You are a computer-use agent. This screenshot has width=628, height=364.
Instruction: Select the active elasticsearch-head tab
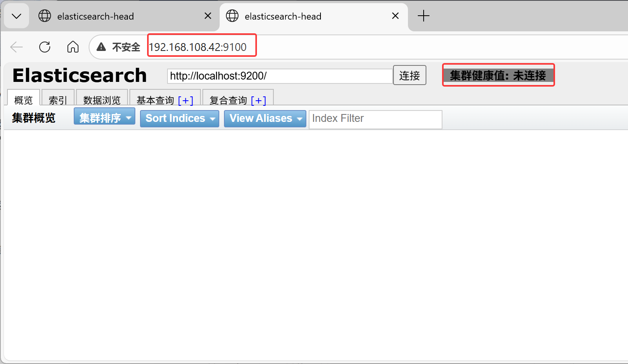click(314, 16)
